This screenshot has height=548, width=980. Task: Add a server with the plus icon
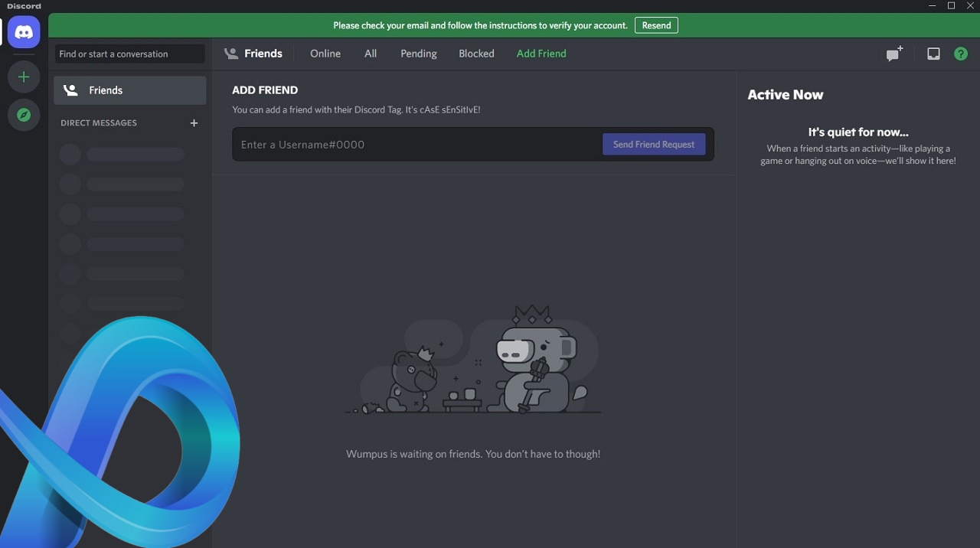pos(24,77)
